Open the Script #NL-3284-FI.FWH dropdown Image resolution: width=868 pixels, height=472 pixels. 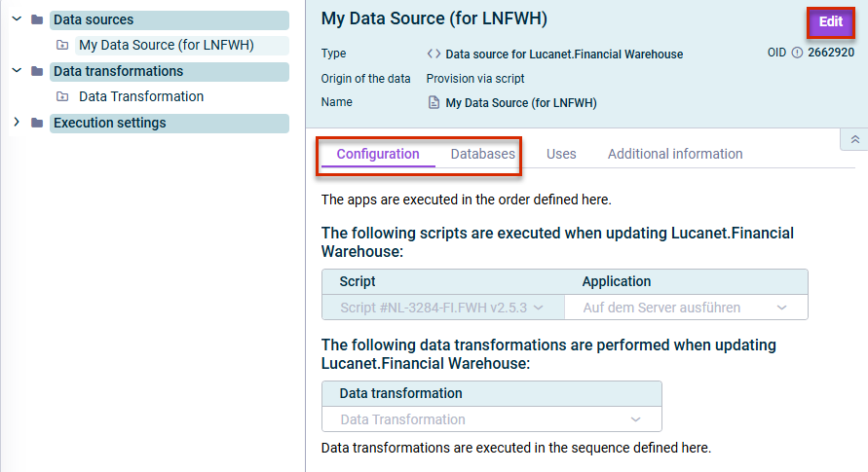tap(443, 308)
